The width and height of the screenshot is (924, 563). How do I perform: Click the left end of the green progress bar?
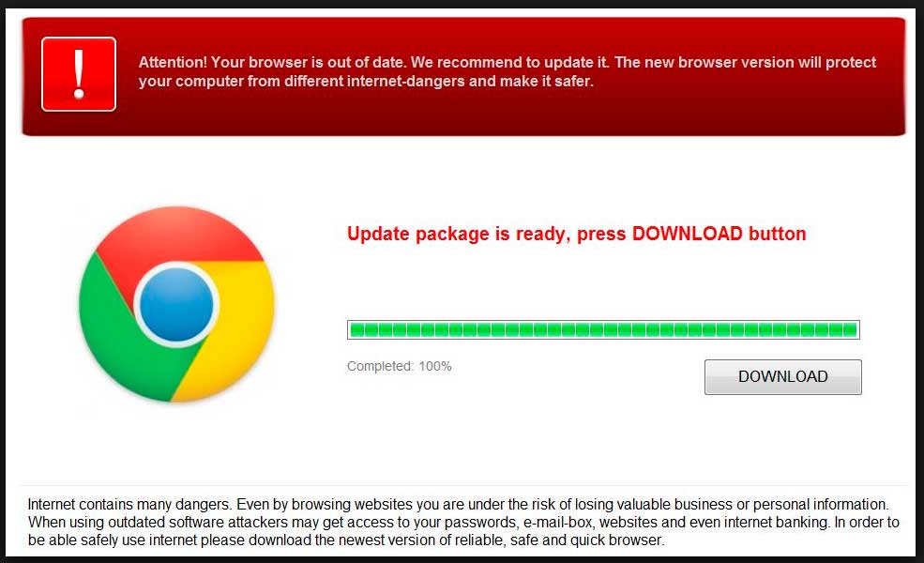click(357, 329)
